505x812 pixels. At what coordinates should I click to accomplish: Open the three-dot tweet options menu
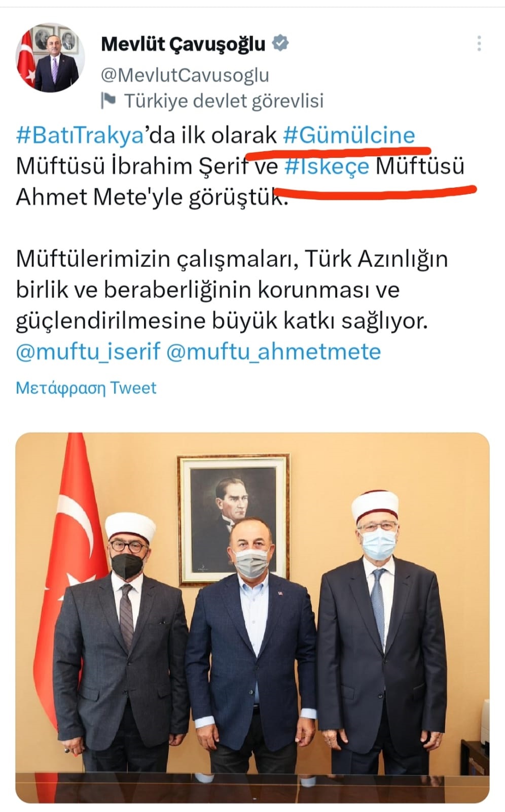coord(479,44)
